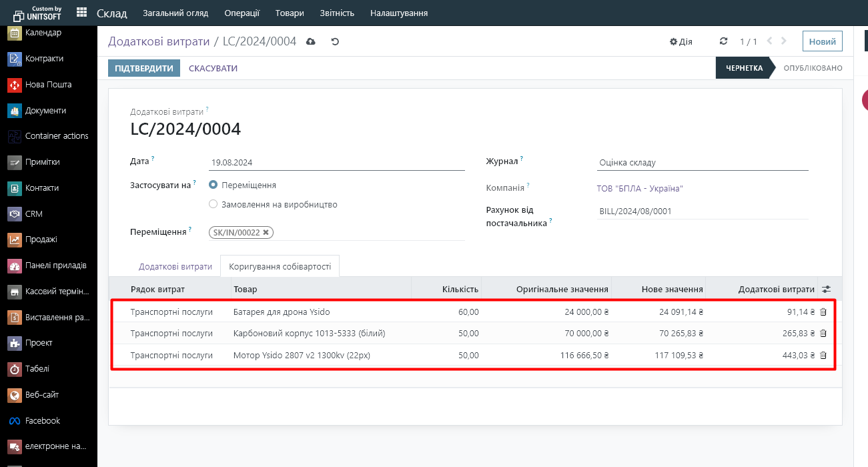Viewport: 868px width, 467px height.
Task: Select Замовлення на виробництво radio option
Action: point(213,204)
